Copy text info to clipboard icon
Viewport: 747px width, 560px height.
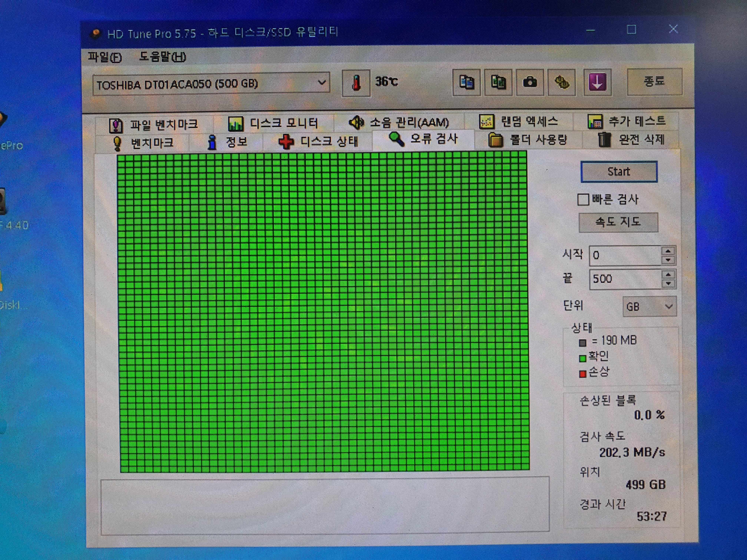(x=466, y=82)
